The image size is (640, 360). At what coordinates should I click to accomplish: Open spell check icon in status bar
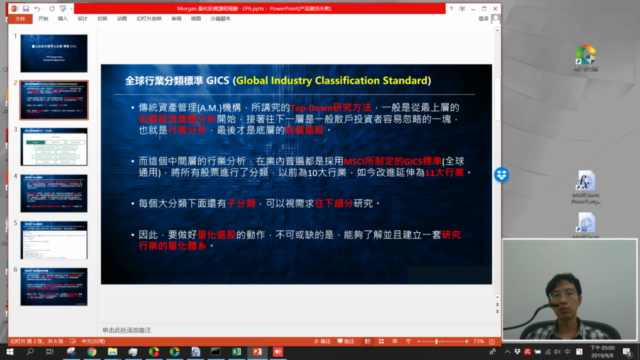[73, 341]
